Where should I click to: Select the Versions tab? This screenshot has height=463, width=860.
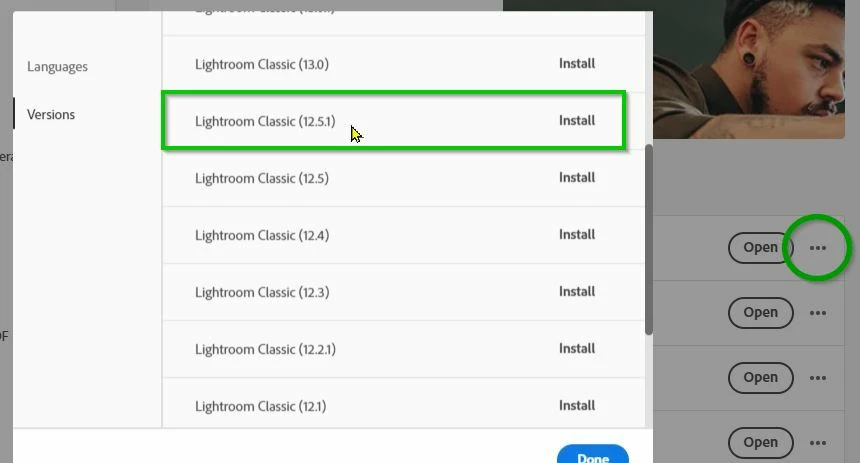(x=51, y=114)
